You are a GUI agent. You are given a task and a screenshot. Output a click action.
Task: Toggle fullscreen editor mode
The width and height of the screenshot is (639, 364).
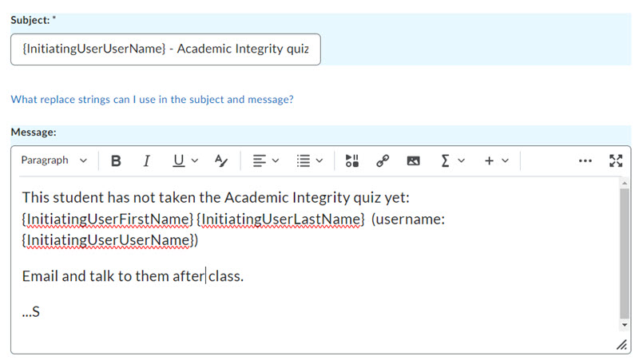point(615,160)
